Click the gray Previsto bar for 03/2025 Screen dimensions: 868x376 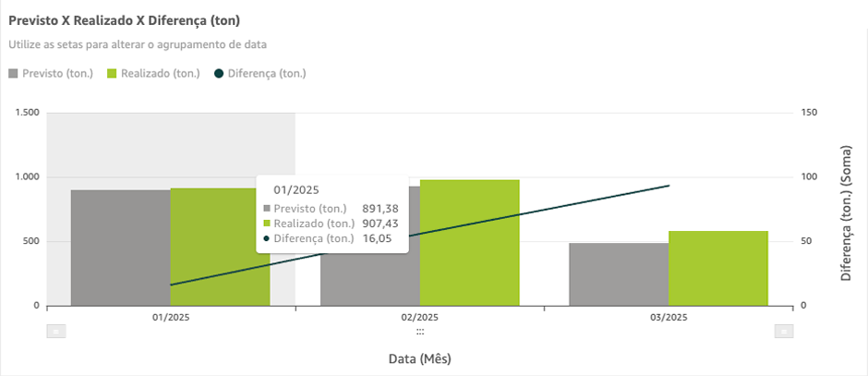coord(618,273)
